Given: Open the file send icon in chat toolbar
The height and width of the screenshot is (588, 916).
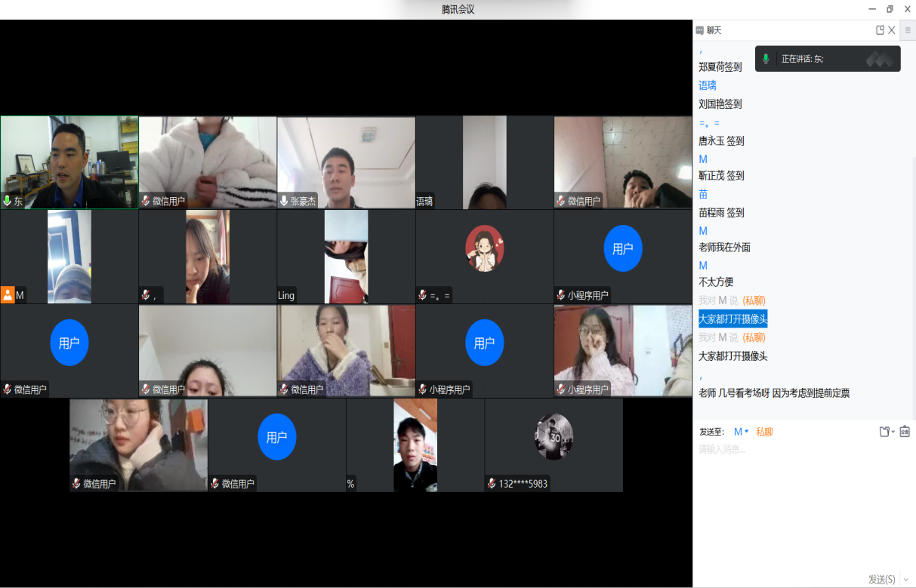Looking at the screenshot, I should tap(884, 432).
